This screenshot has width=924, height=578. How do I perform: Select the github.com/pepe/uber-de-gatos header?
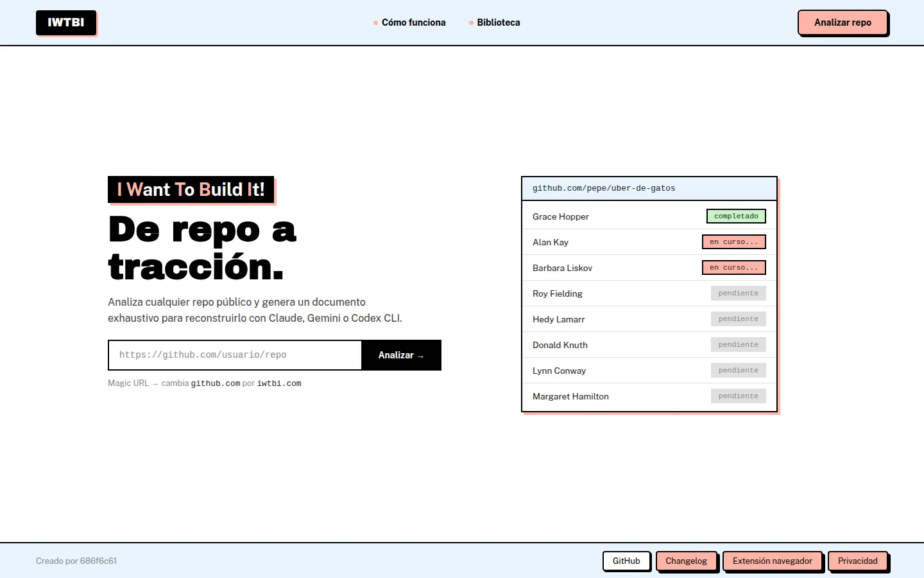pyautogui.click(x=649, y=189)
